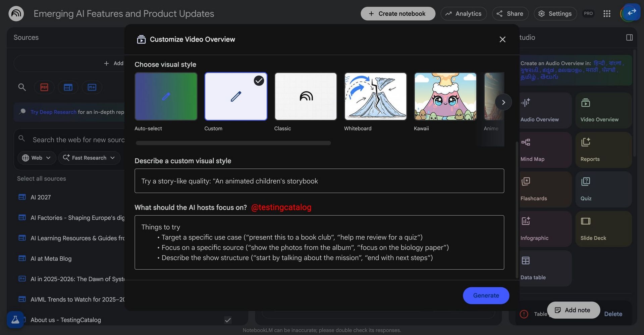Open Settings
Image resolution: width=644 pixels, height=335 pixels.
coord(555,14)
